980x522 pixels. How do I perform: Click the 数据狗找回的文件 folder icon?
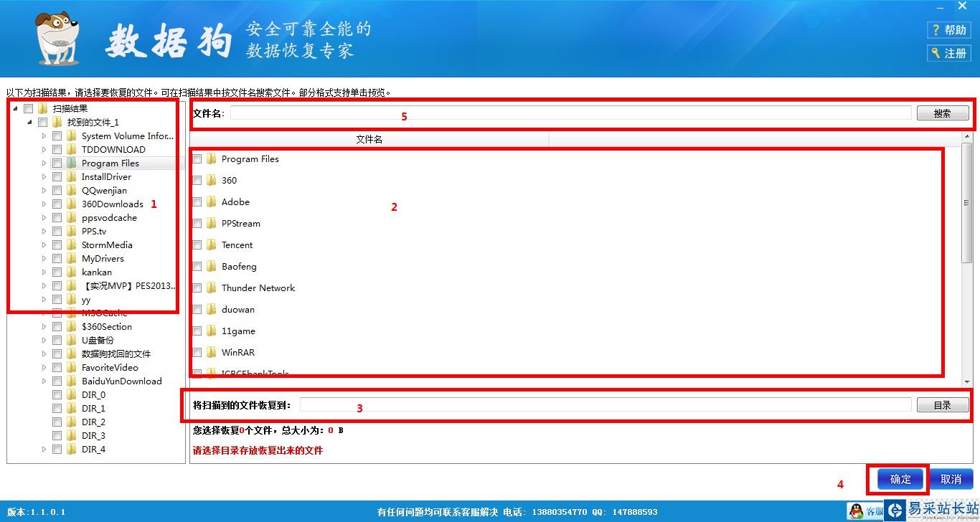point(71,354)
